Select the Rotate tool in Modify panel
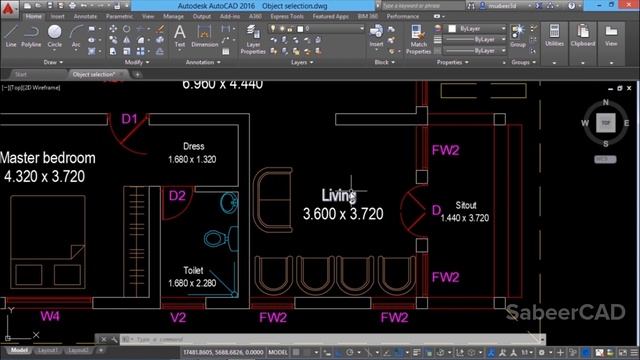 coord(127,29)
